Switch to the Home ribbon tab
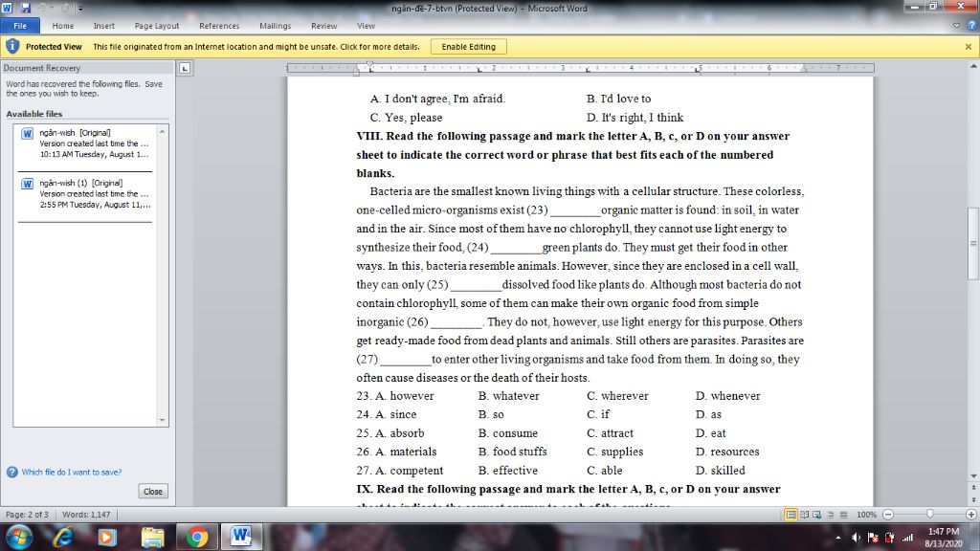The image size is (980, 551). coord(62,26)
